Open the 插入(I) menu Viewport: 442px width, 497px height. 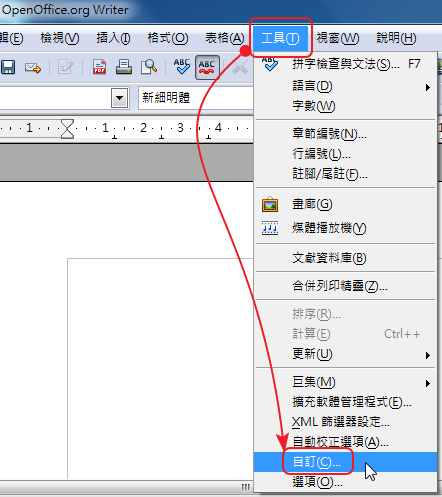(113, 38)
